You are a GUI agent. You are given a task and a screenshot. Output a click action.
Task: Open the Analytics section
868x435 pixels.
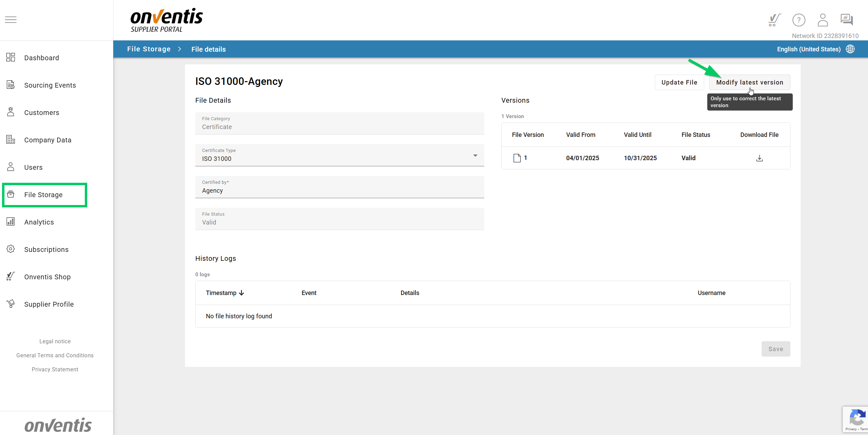(x=39, y=222)
